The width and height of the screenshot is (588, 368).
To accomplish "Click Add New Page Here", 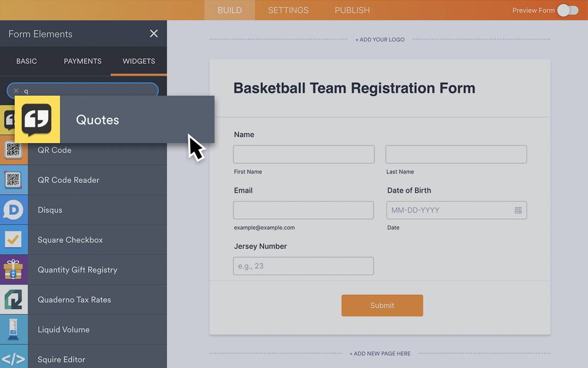I will click(x=380, y=353).
